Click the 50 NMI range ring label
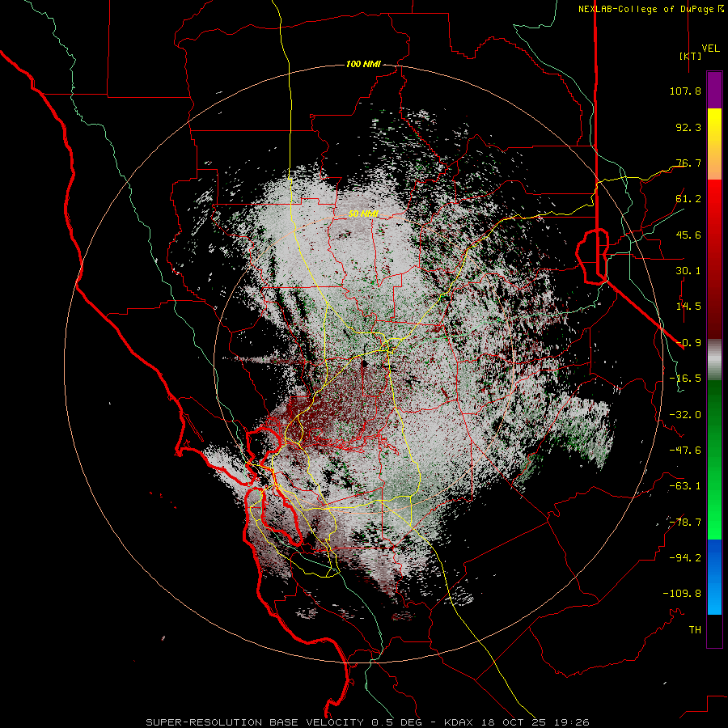 click(363, 214)
